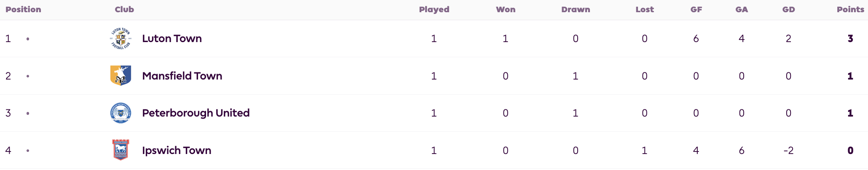Click the position dot beside Luton Town
This screenshot has height=170, width=868.
28,39
